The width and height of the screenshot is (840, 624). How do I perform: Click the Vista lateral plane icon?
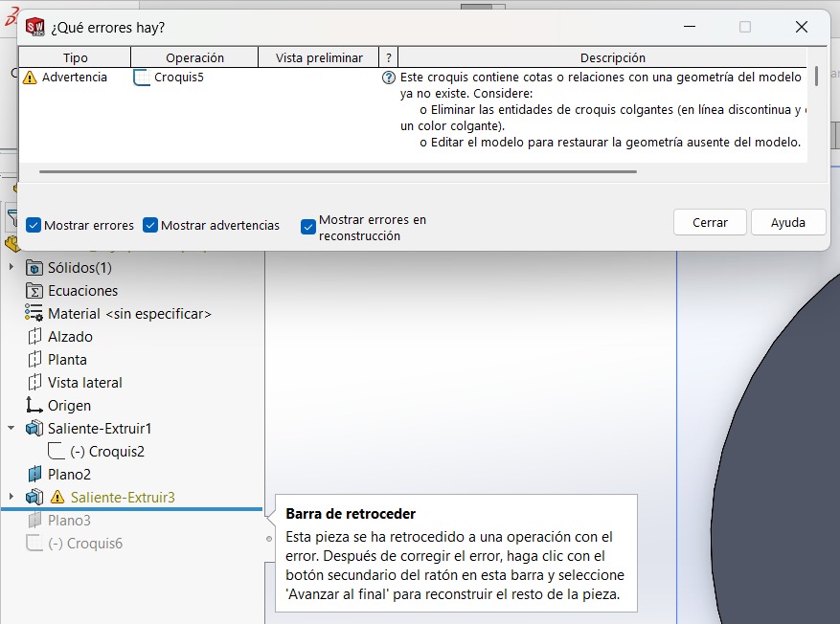[x=34, y=382]
